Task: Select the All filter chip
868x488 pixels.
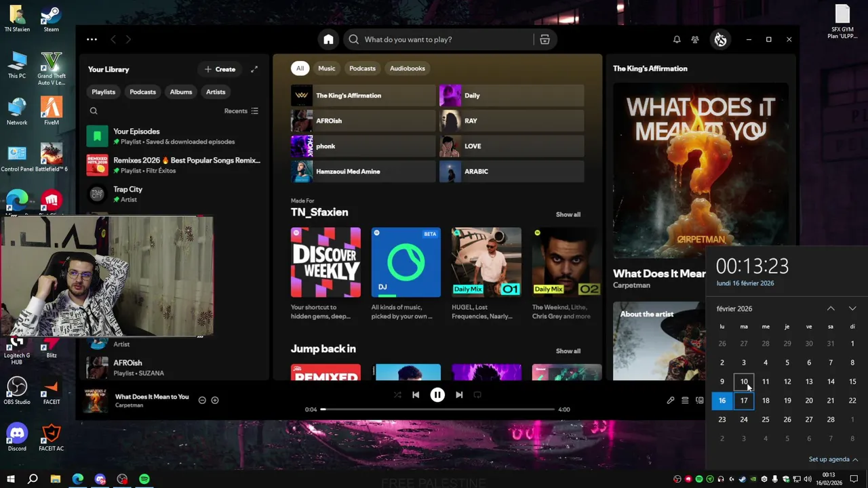Action: point(300,68)
